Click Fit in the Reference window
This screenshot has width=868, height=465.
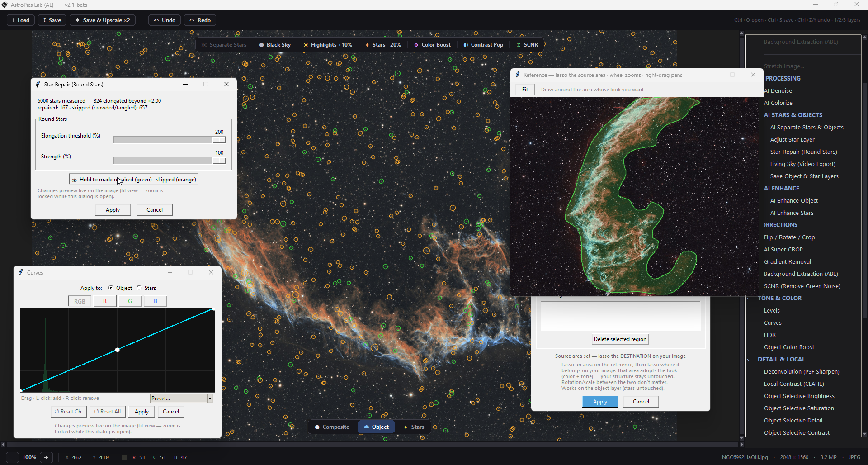click(525, 90)
